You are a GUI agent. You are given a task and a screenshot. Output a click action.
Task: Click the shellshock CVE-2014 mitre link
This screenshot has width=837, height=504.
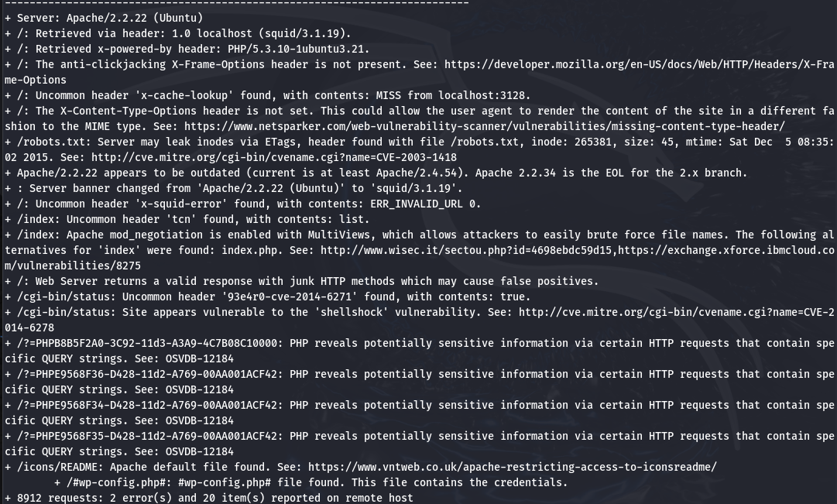[x=676, y=312]
